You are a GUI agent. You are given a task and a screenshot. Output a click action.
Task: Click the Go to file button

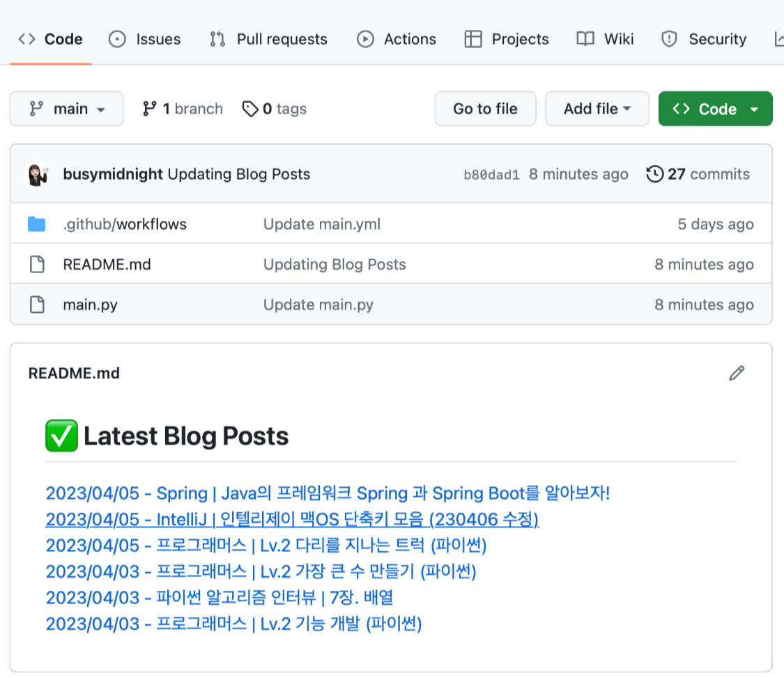click(485, 109)
